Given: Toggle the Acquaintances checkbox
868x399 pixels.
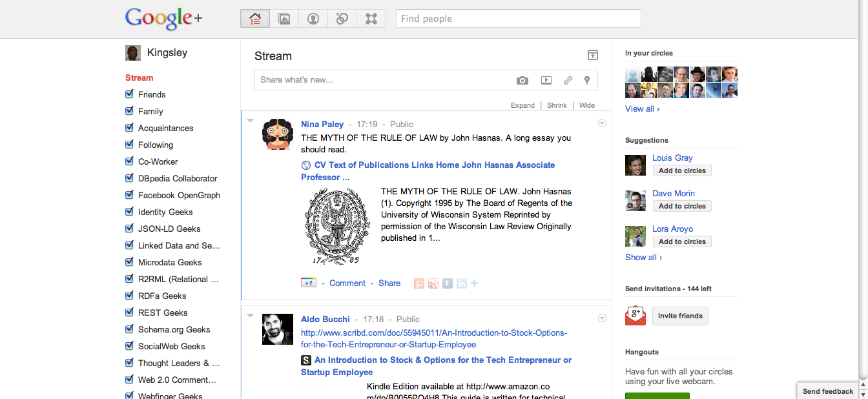Looking at the screenshot, I should point(130,128).
